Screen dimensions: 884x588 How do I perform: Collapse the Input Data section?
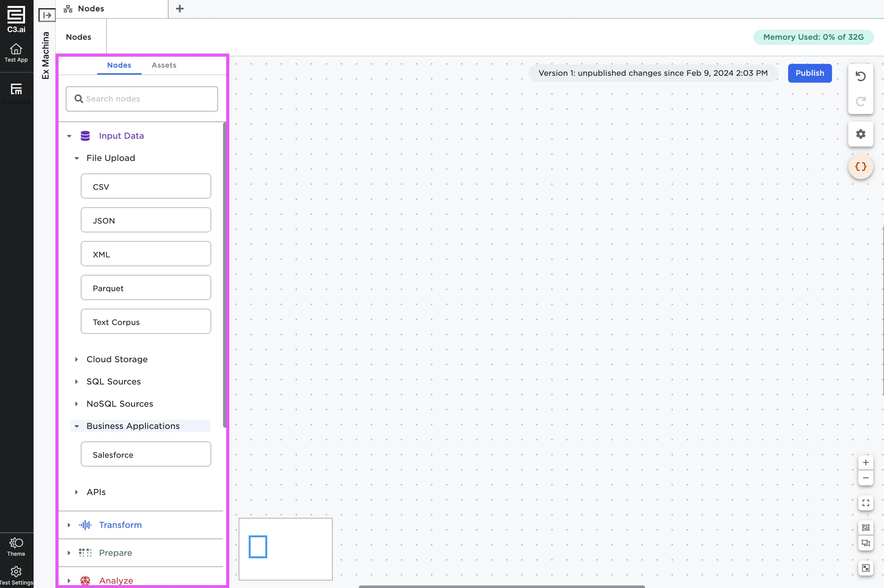pos(69,136)
